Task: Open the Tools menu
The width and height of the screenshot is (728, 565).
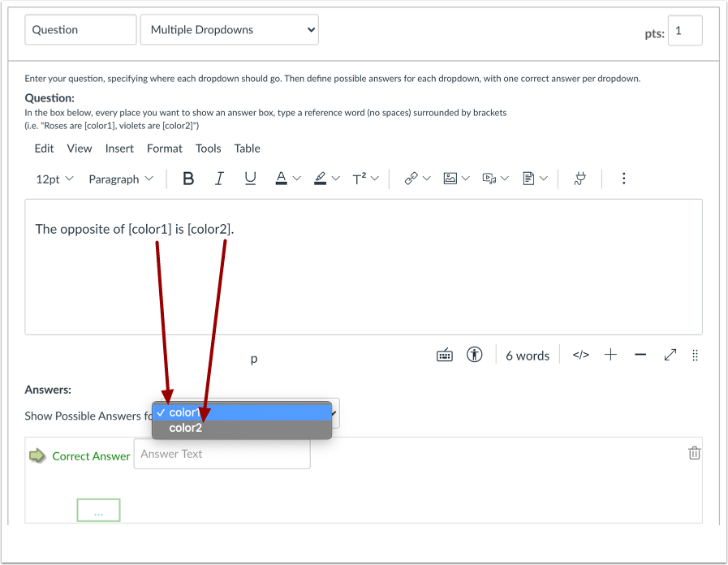Action: (208, 149)
